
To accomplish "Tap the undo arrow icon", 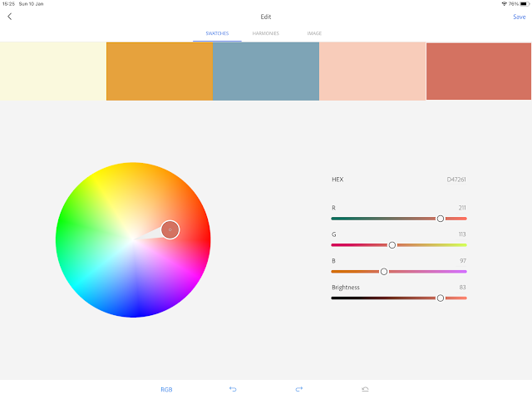I will (x=233, y=389).
